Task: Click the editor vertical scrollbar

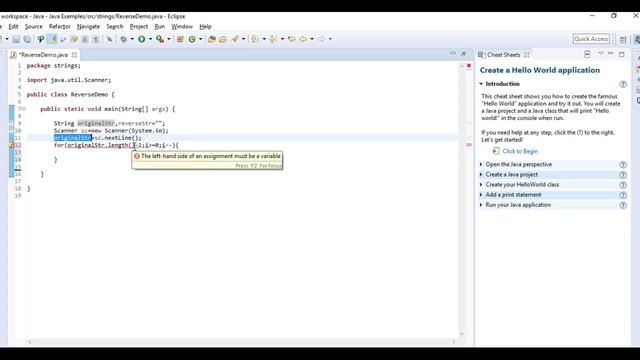Action: pos(462,200)
